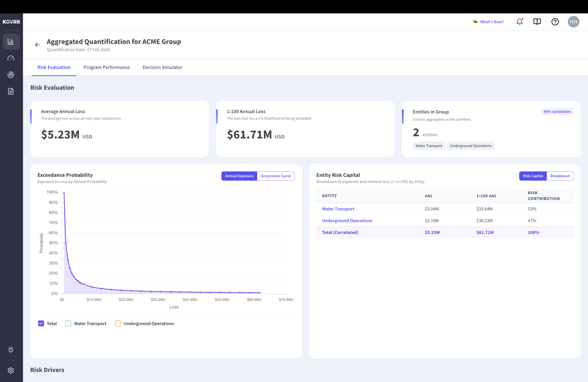Viewport: 588px width, 382px height.
Task: Select the Annual Exposure view
Action: (239, 176)
